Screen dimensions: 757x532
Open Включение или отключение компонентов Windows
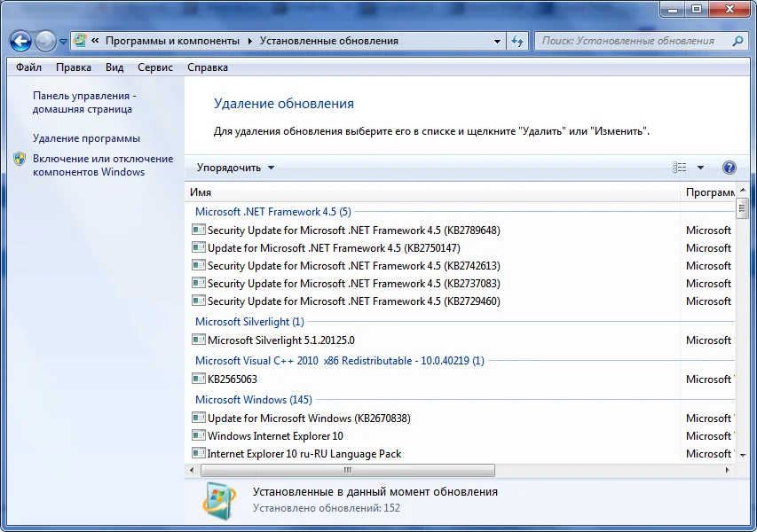click(103, 165)
